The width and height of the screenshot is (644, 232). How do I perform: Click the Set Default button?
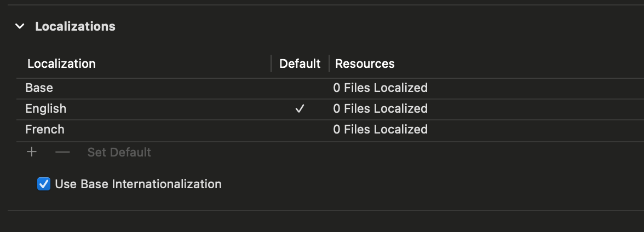pos(119,152)
